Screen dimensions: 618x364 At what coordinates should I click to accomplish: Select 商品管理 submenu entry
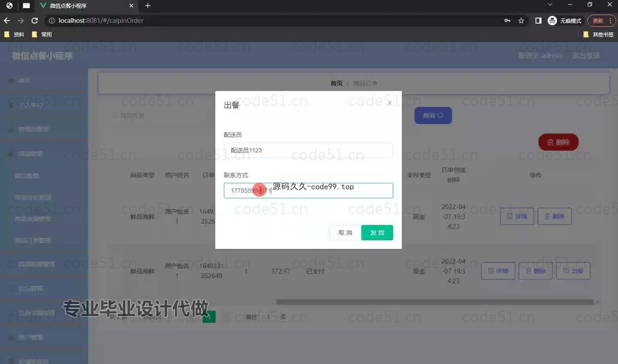(x=44, y=176)
